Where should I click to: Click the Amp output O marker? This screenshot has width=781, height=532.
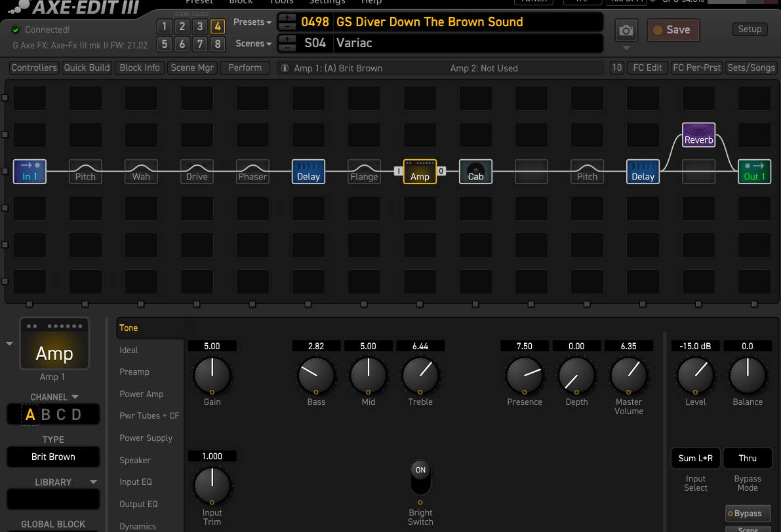click(x=441, y=171)
